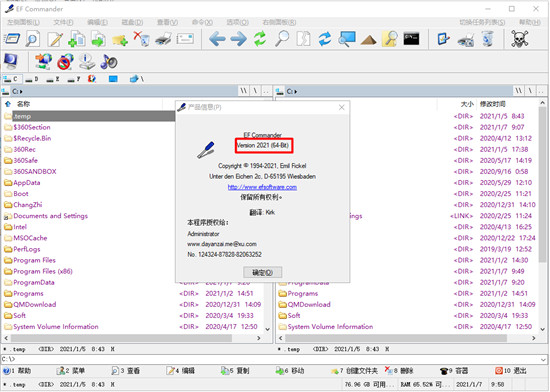The image size is (550, 392).
Task: Expand the command line history dropdown
Action: (544, 359)
